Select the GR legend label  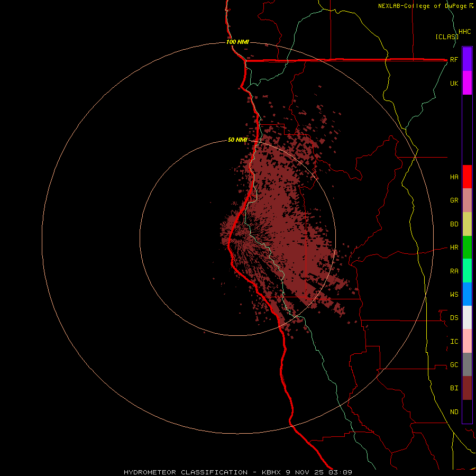tap(454, 200)
